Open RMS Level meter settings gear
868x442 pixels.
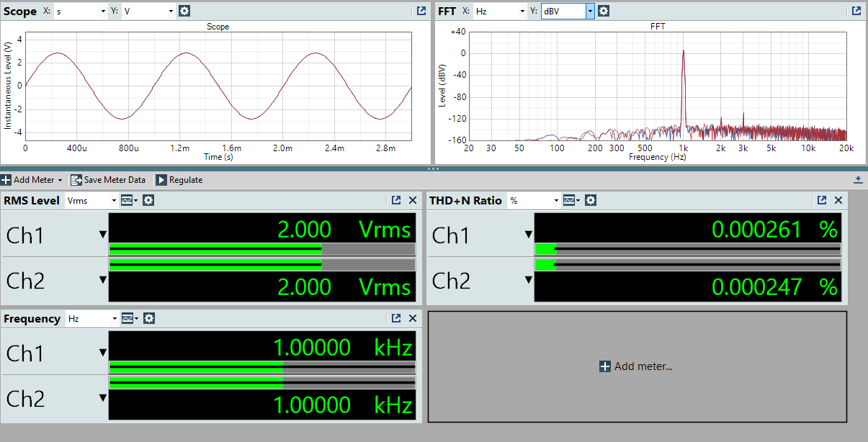point(148,200)
